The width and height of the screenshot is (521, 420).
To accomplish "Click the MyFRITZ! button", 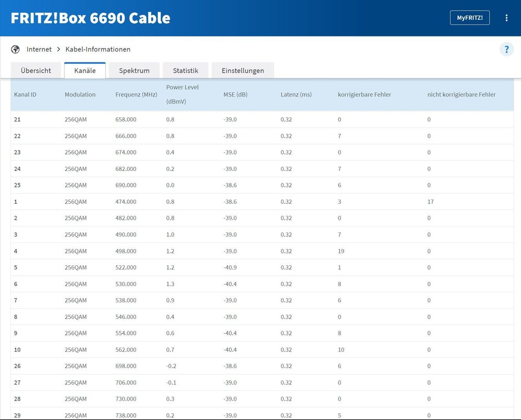I will [469, 18].
